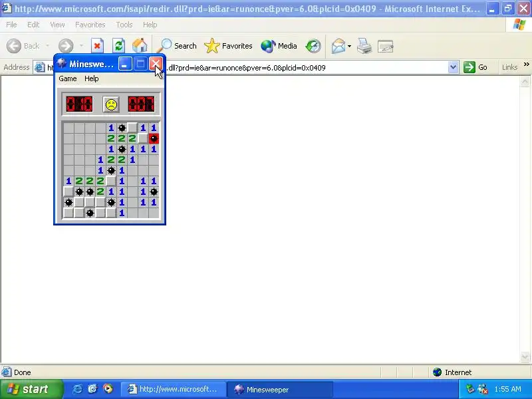Click the Windows flag logo throbber
The width and height of the screenshot is (532, 399).
click(x=519, y=25)
